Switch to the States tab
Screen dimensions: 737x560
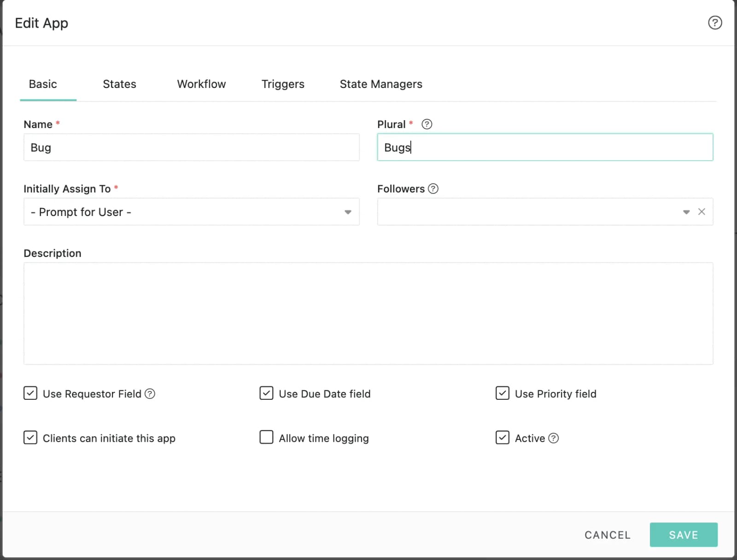119,84
